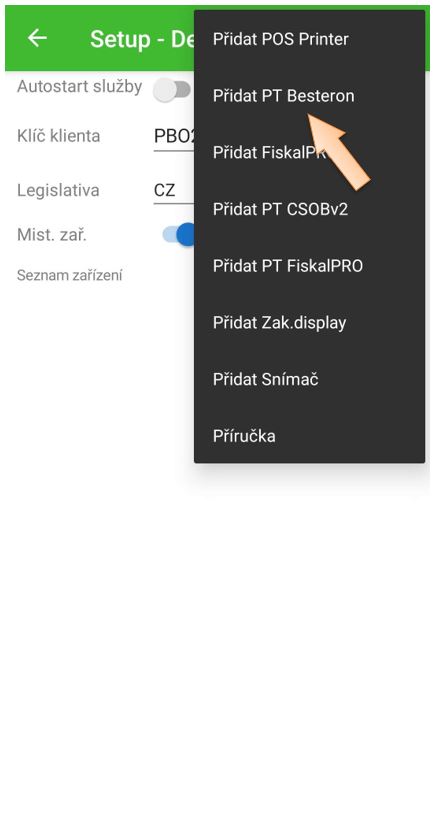Click the Seznam zařízení heading
Screen dimensions: 436x837
coord(69,275)
